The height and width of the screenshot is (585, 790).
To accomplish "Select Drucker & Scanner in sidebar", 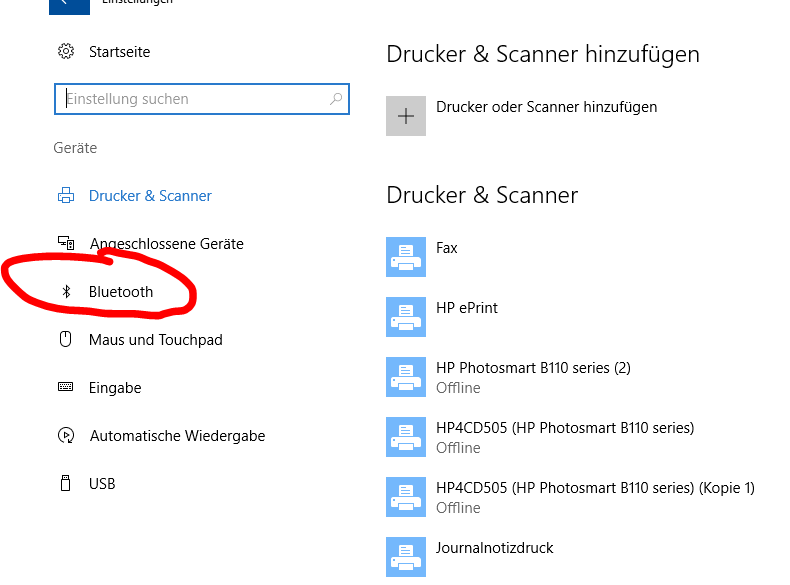I will coord(150,196).
